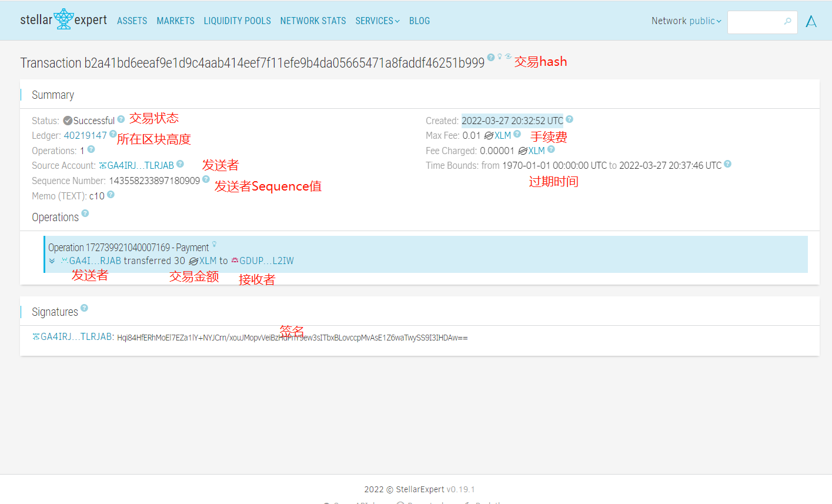This screenshot has height=504, width=832.
Task: Click the help icon beside the transaction hash
Action: [x=491, y=57]
